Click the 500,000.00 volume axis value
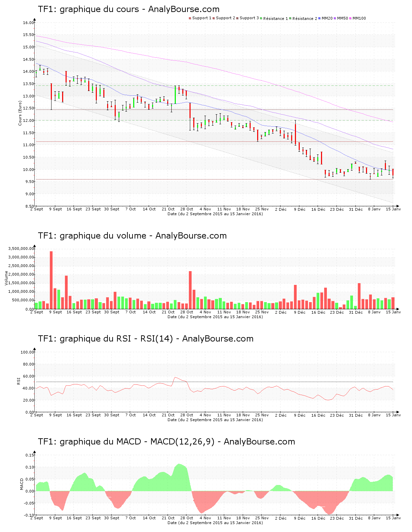Screen dimensions: 412x532 coord(23,300)
